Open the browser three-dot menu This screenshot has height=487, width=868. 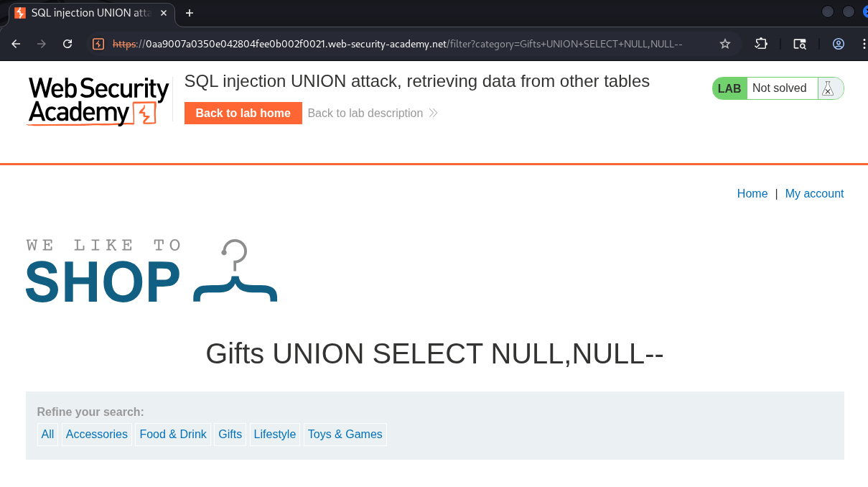863,44
